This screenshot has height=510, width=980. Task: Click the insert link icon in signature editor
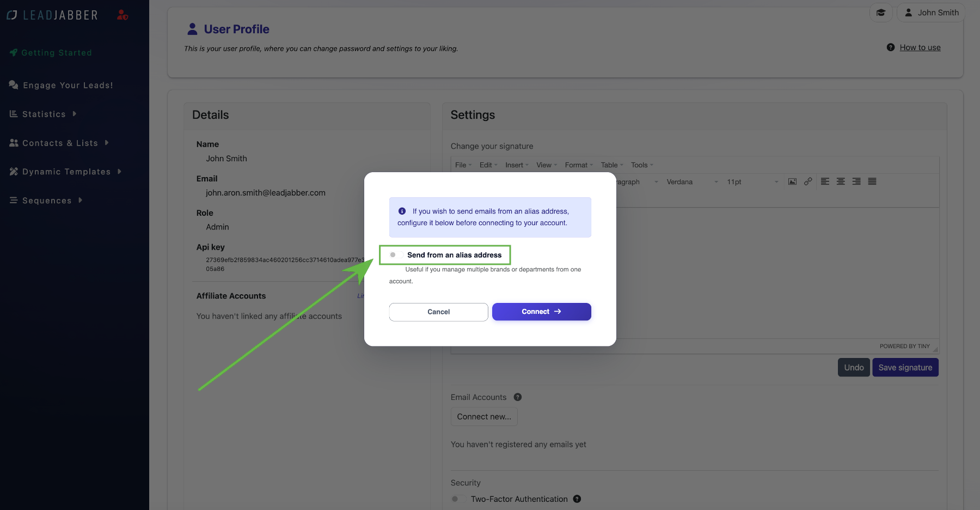[808, 181]
